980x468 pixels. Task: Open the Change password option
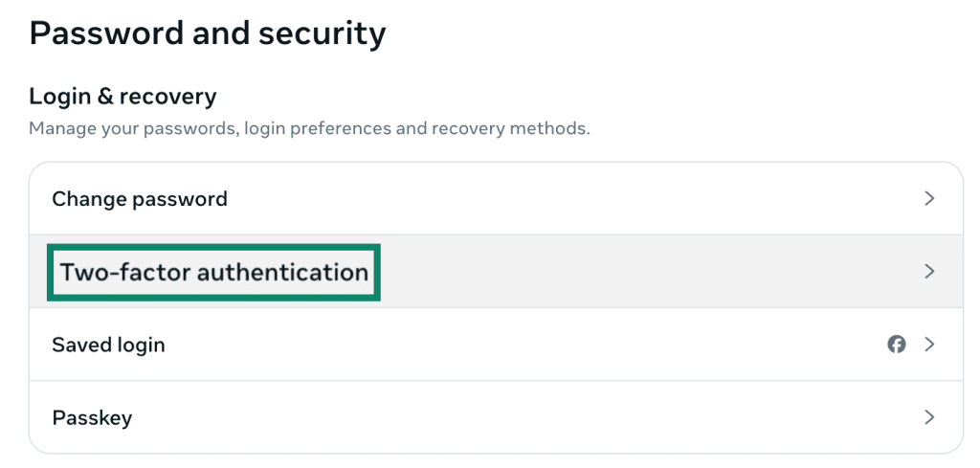pyautogui.click(x=497, y=199)
